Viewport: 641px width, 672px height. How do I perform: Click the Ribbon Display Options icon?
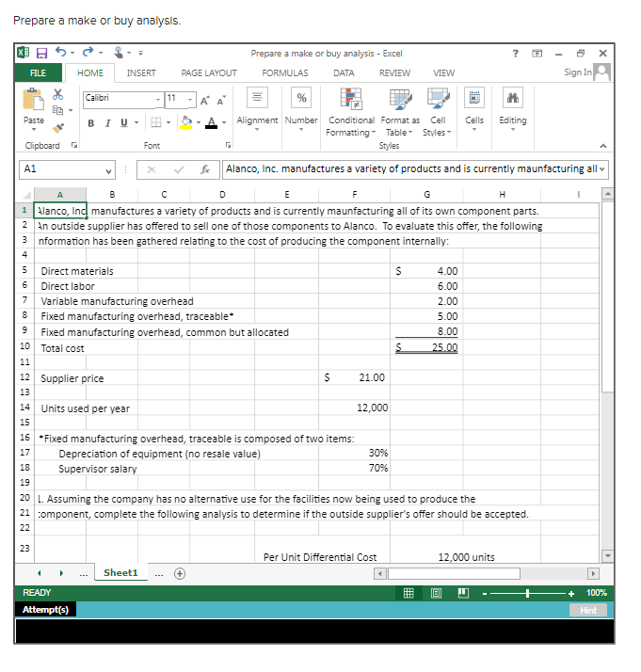click(x=537, y=53)
